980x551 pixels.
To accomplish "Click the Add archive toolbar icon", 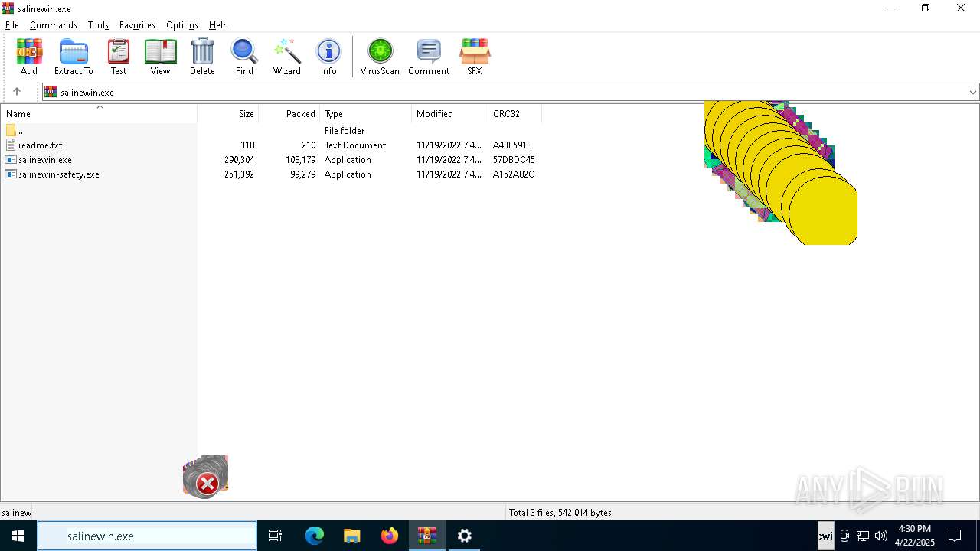I will point(29,57).
